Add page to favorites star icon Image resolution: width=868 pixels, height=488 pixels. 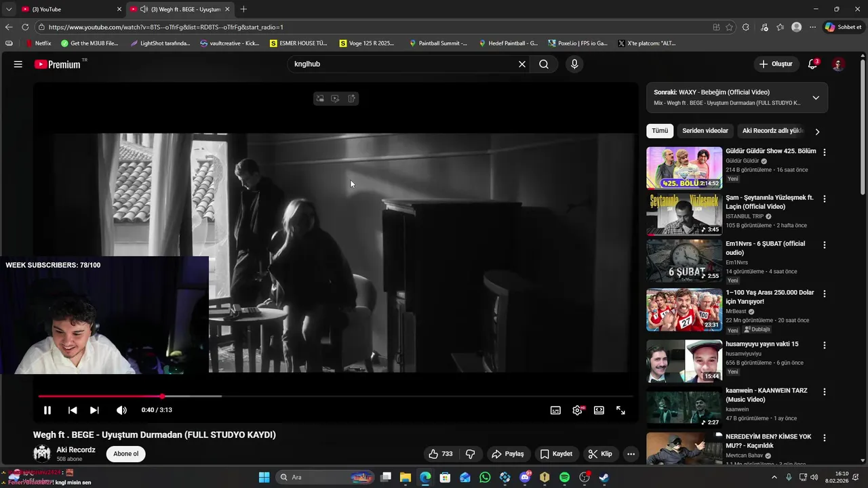click(x=730, y=27)
